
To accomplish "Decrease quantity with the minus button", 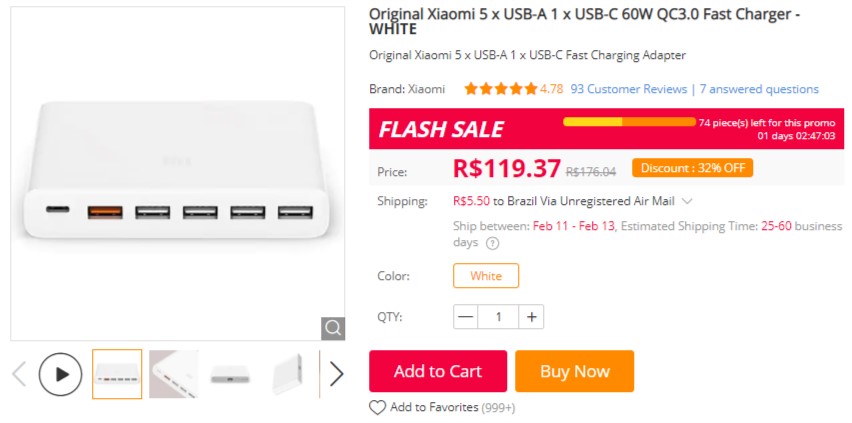I will click(x=465, y=317).
